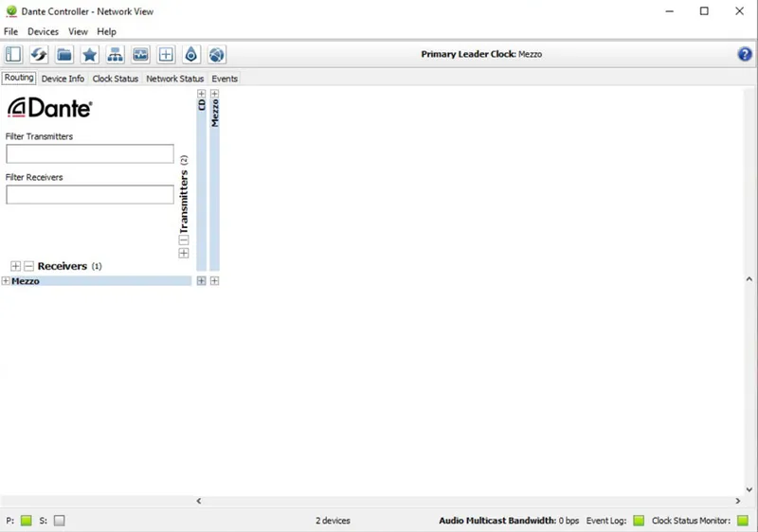Expand all Receivers with plus box
The height and width of the screenshot is (532, 758).
[x=15, y=266]
